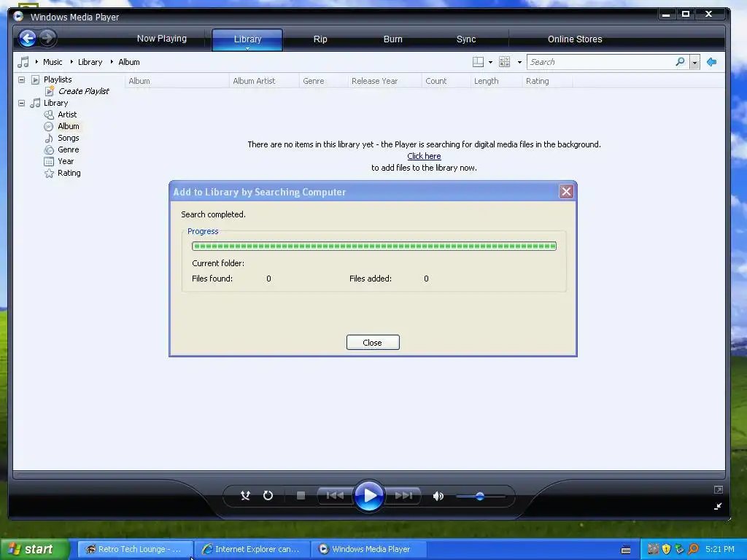747x560 pixels.
Task: Click the search progress bar
Action: click(x=374, y=246)
